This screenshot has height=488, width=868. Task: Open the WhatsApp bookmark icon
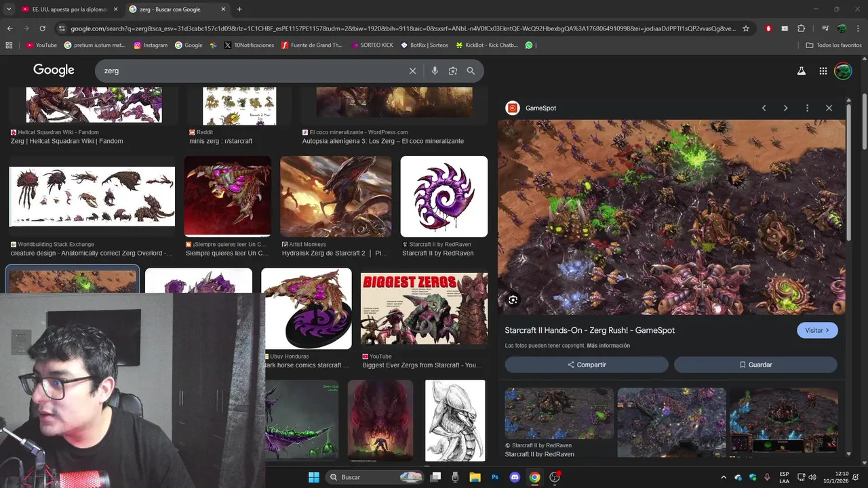pos(529,45)
